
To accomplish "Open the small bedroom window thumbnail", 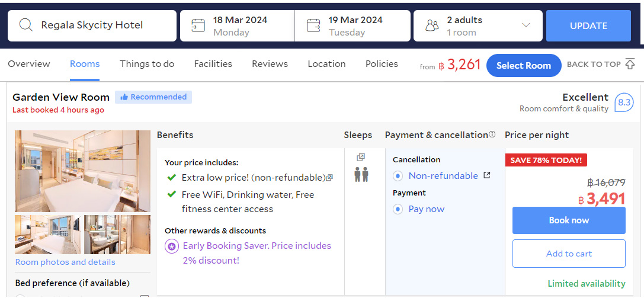I will [x=48, y=235].
